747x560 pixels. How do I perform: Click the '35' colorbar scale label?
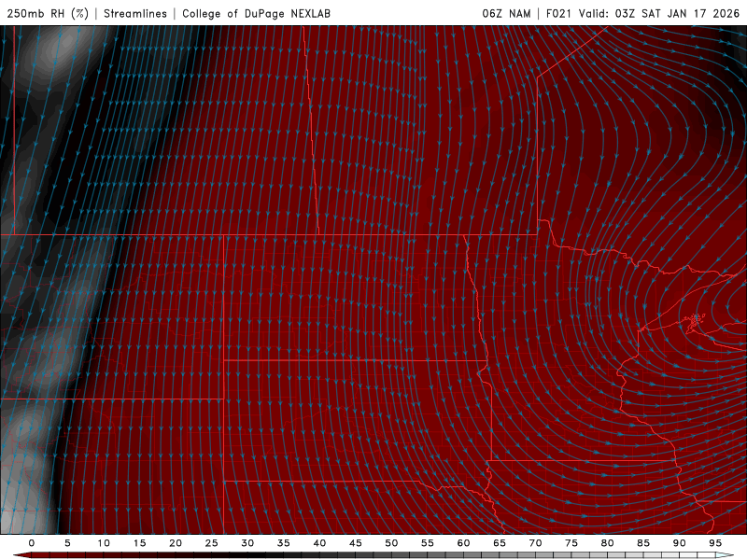point(283,543)
